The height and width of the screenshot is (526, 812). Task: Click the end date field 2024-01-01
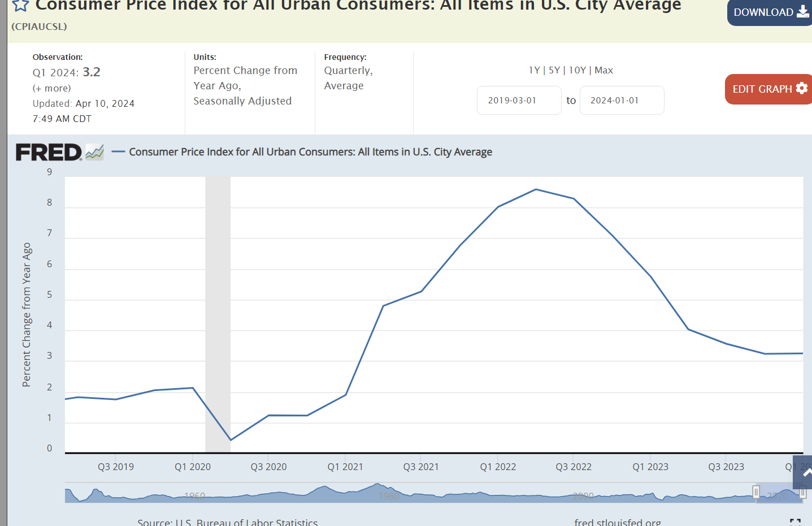point(622,101)
